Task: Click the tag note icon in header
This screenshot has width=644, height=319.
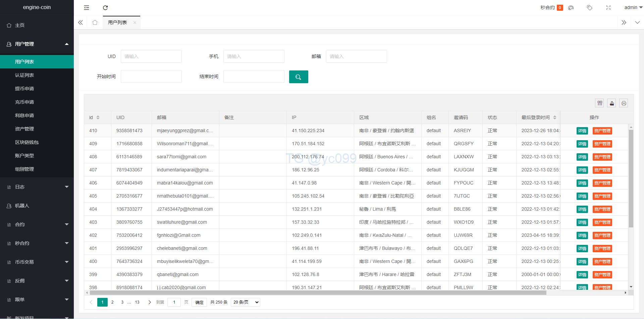Action: [x=589, y=8]
